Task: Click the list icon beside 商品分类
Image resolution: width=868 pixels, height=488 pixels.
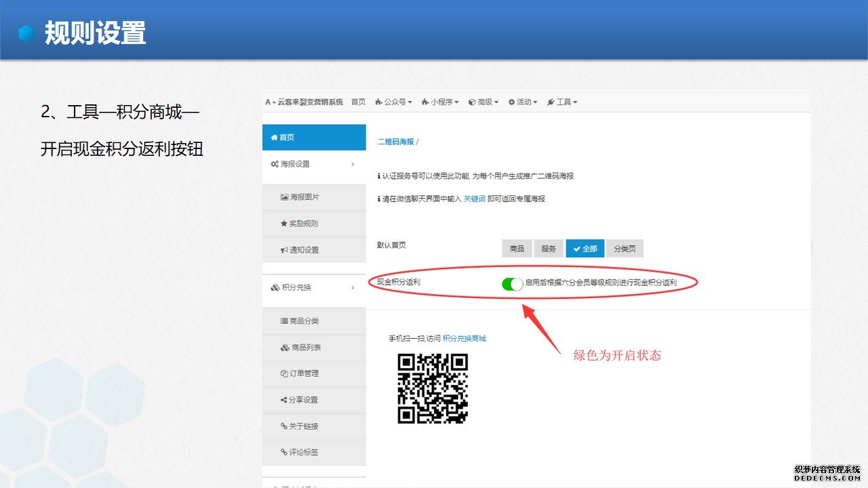Action: tap(285, 321)
